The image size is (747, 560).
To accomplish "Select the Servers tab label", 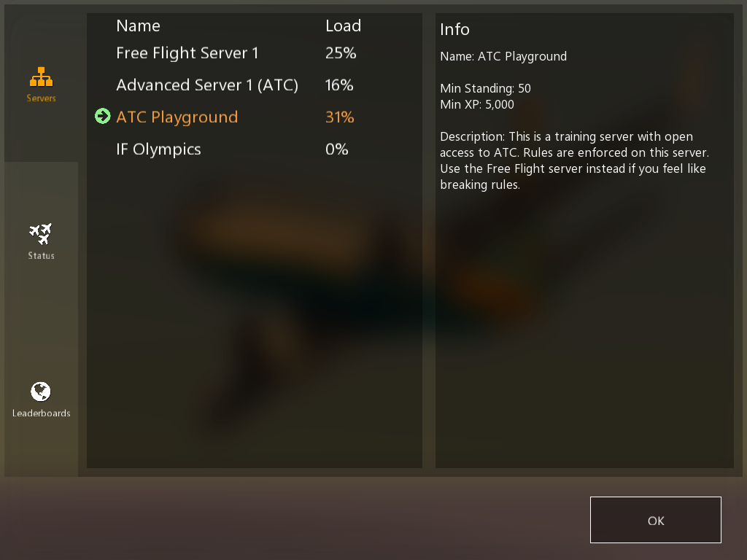I will tap(41, 98).
